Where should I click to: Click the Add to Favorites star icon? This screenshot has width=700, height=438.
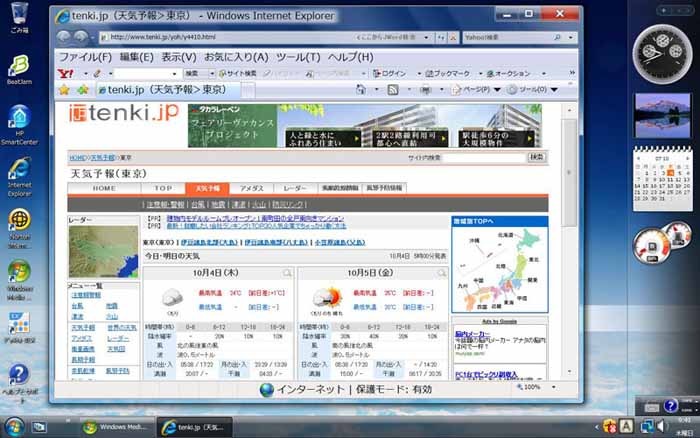tap(83, 90)
